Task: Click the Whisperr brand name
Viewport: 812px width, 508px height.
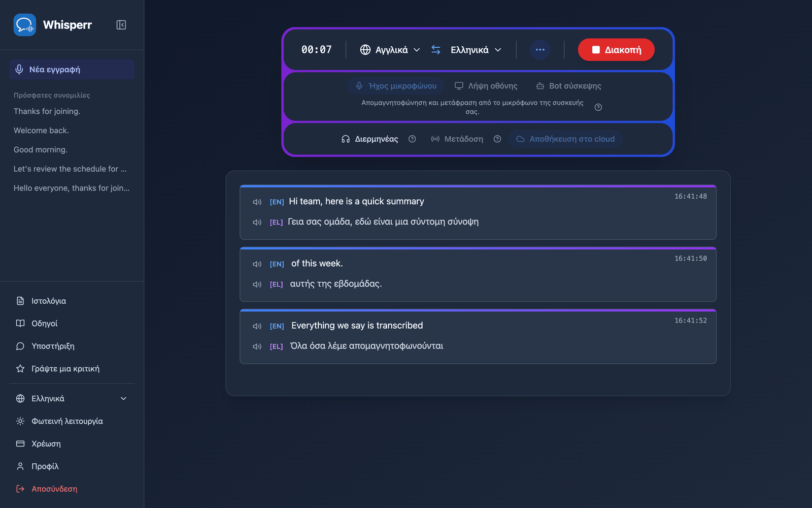Action: click(x=67, y=25)
